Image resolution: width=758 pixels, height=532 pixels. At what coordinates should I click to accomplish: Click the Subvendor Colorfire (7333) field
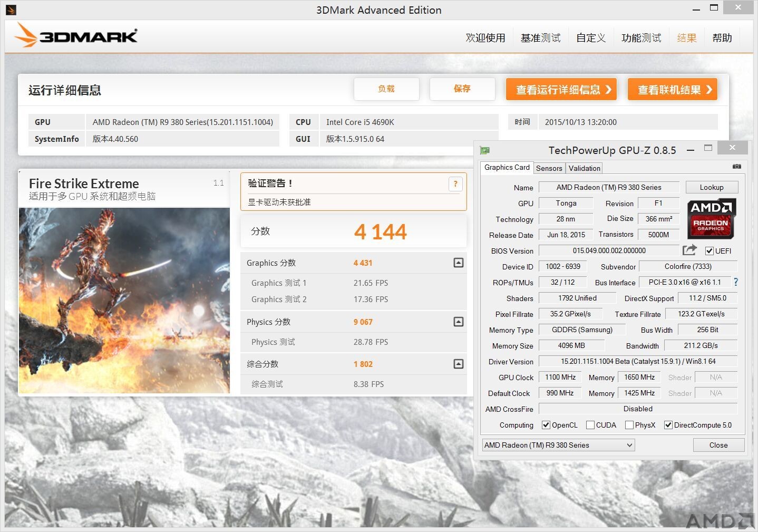(688, 266)
